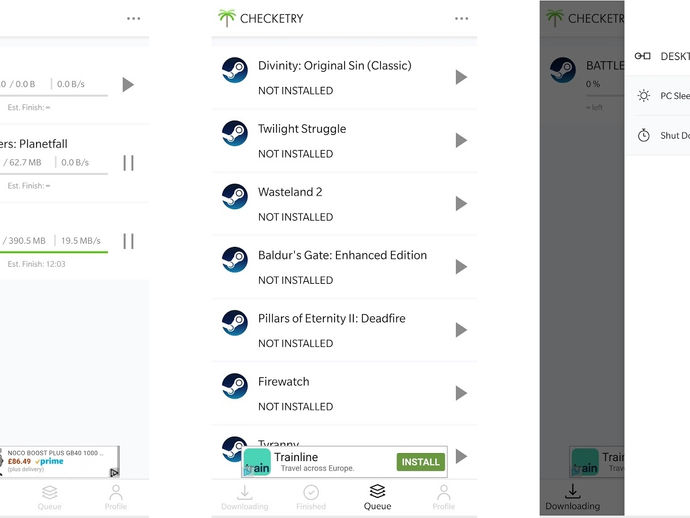Resume the stalled 0.0 B download with play arrow
690x518 pixels.
[128, 84]
